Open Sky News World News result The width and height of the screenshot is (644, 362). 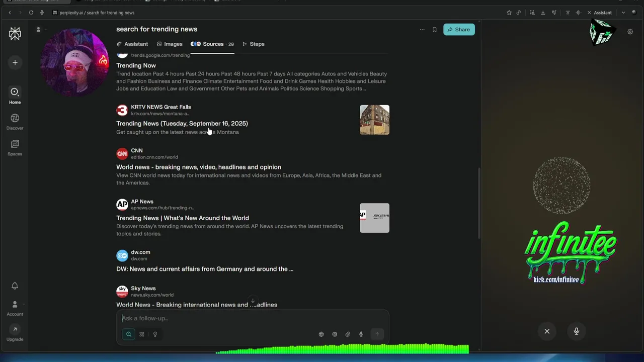(197, 305)
